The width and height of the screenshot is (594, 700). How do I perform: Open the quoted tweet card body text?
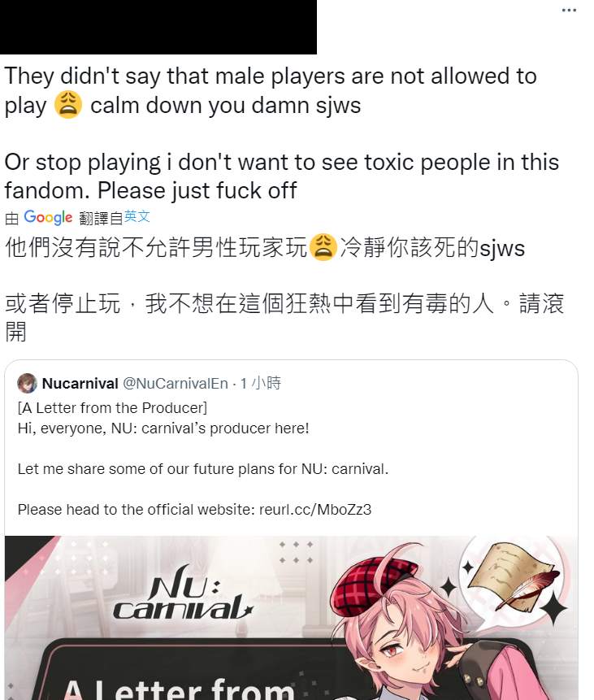(x=203, y=459)
